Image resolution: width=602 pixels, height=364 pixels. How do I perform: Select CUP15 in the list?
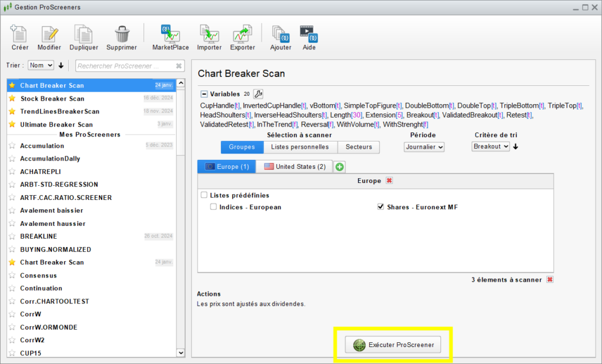(91, 353)
